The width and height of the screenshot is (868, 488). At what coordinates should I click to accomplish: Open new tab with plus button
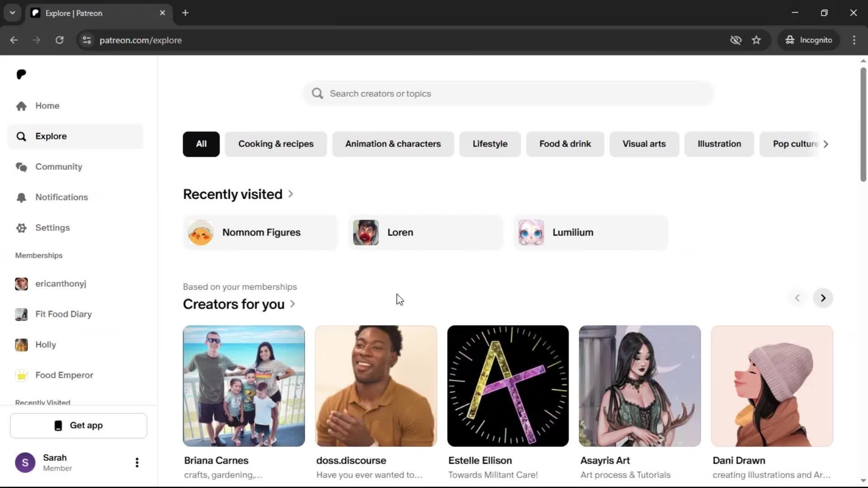pyautogui.click(x=185, y=13)
